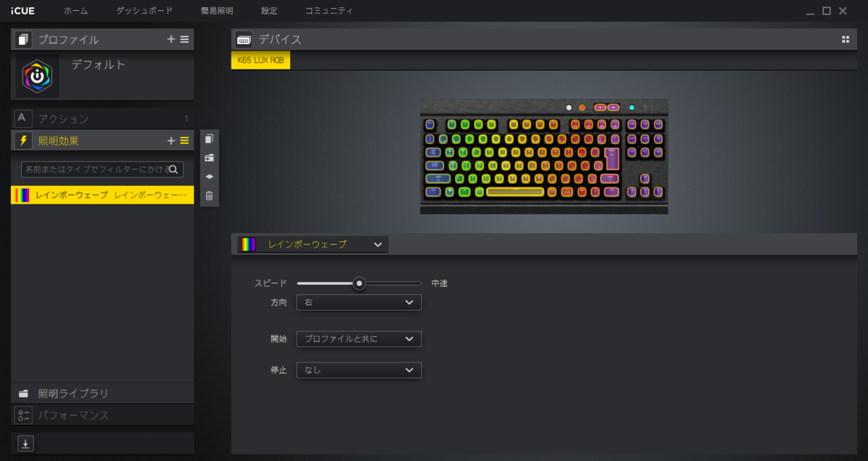Add a new lighting effect via plus button
This screenshot has width=868, height=461.
tap(171, 140)
